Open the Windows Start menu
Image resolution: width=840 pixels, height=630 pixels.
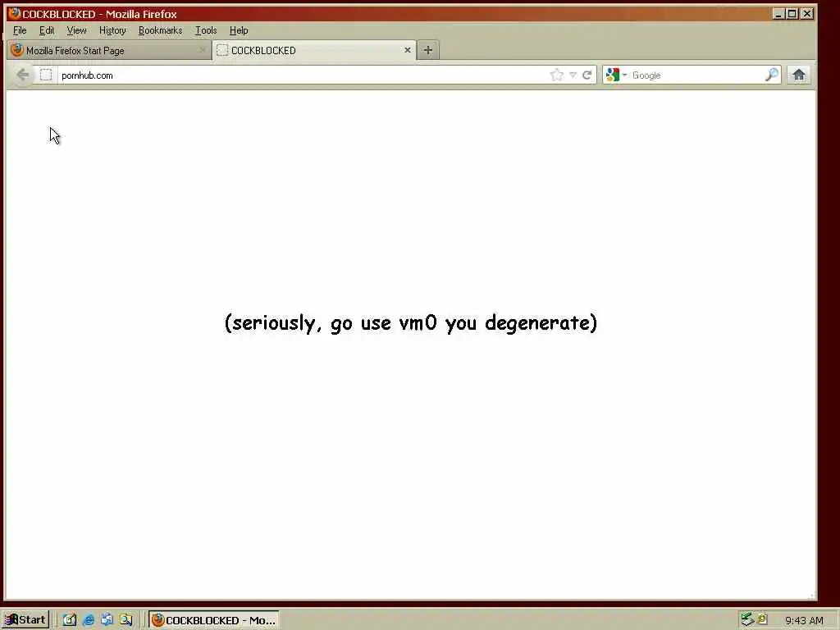pyautogui.click(x=25, y=620)
